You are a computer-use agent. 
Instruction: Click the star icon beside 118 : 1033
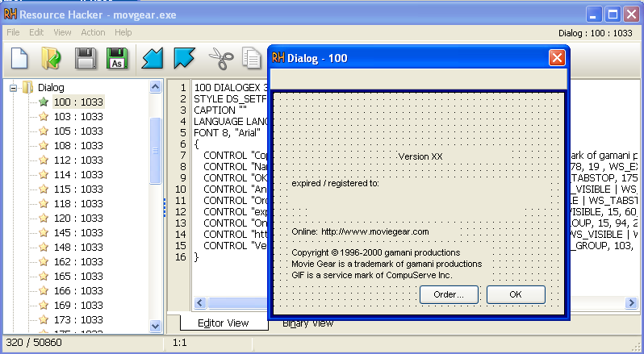[44, 203]
